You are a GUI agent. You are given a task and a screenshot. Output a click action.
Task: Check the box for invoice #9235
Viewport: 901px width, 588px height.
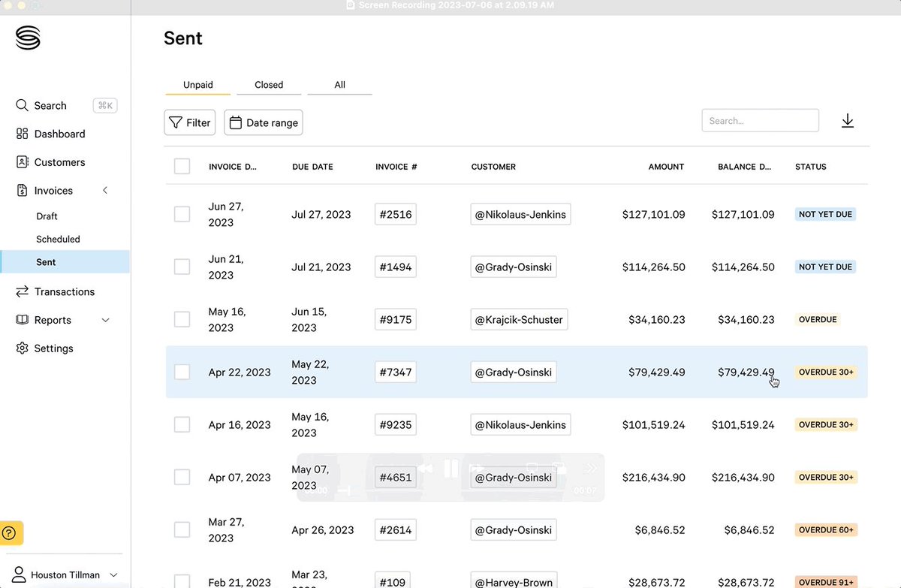(x=182, y=424)
